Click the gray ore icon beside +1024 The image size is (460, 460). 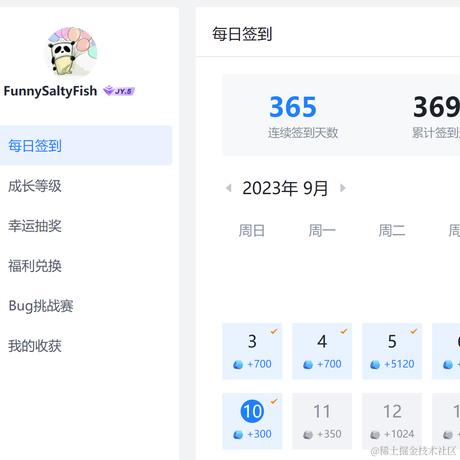(x=375, y=435)
